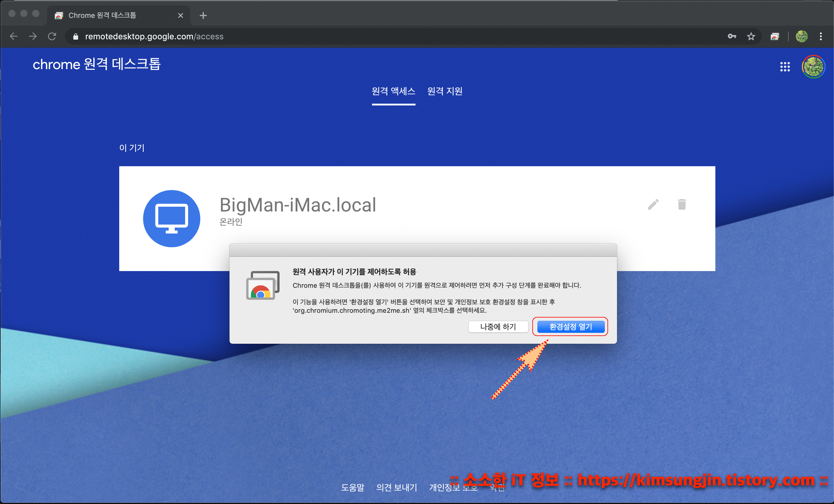Viewport: 834px width, 504px height.
Task: Select the 원격 액세스 tab
Action: pyautogui.click(x=393, y=91)
